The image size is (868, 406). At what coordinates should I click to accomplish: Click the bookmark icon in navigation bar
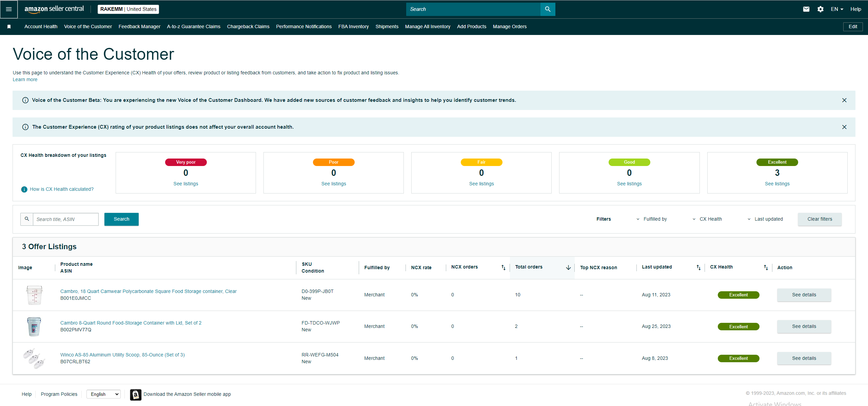coord(9,26)
